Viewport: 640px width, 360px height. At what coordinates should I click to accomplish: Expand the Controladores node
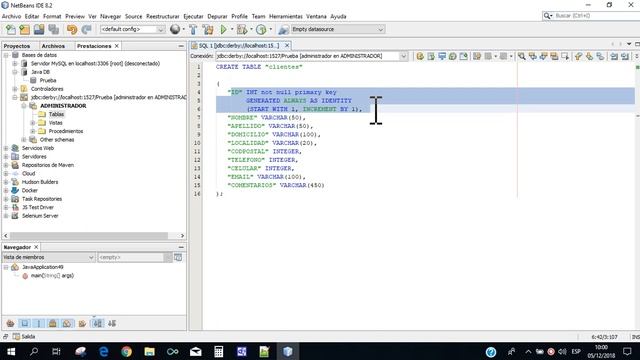(x=15, y=89)
